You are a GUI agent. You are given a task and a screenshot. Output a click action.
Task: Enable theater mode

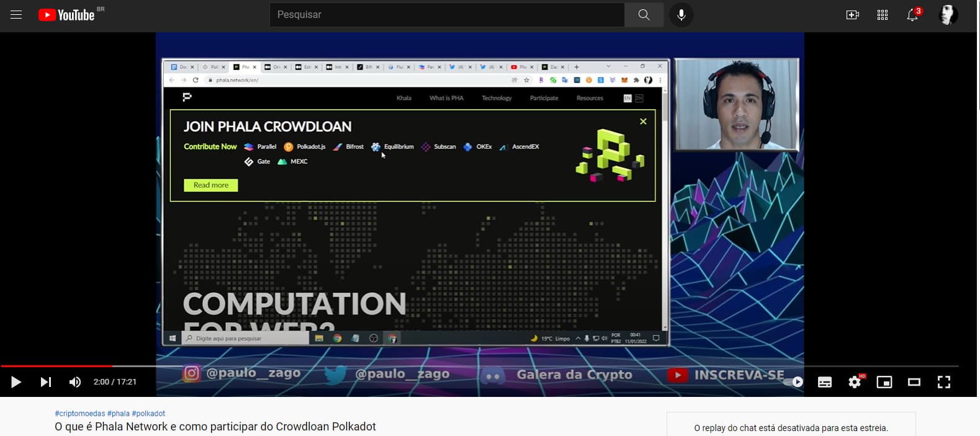click(914, 382)
